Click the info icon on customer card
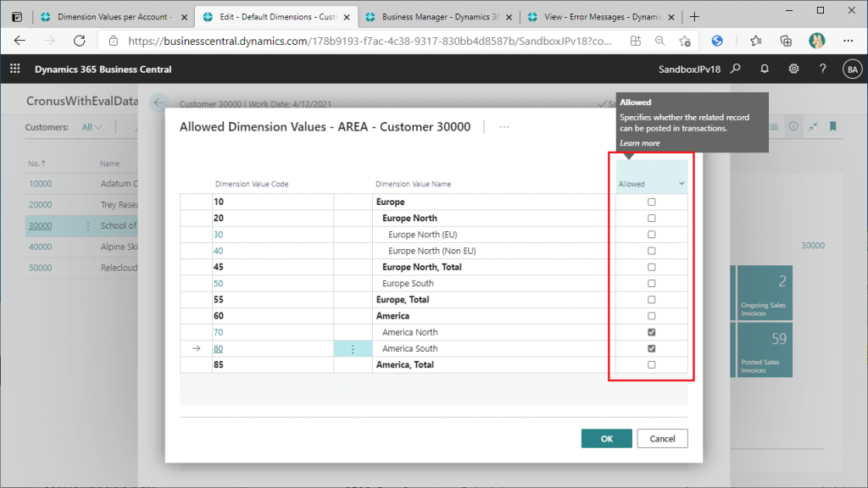 [x=793, y=126]
